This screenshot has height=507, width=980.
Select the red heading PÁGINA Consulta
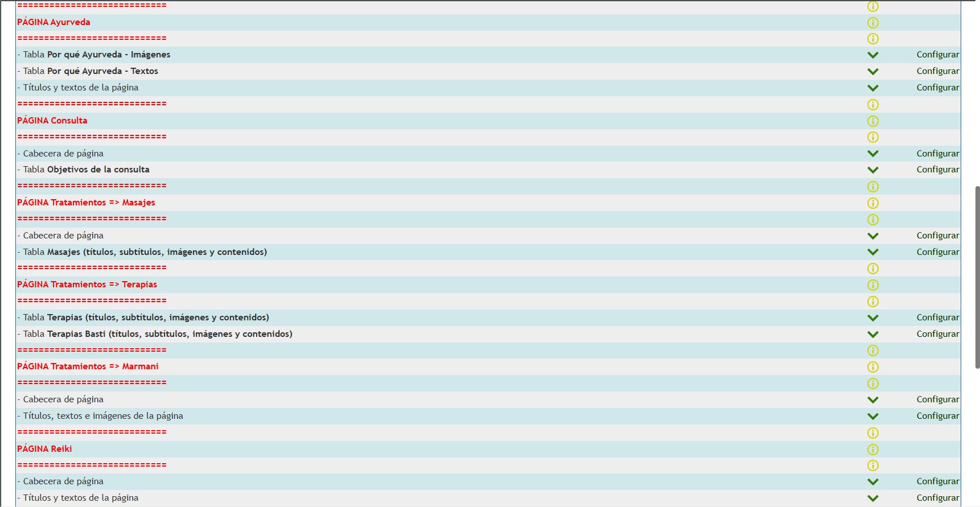tap(52, 121)
